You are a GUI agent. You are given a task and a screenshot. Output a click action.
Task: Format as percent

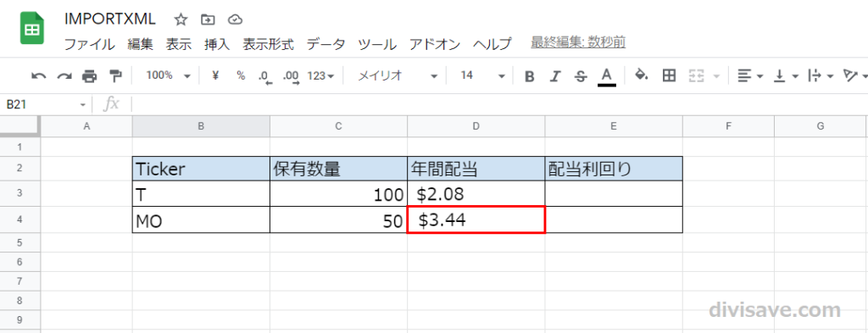[241, 75]
